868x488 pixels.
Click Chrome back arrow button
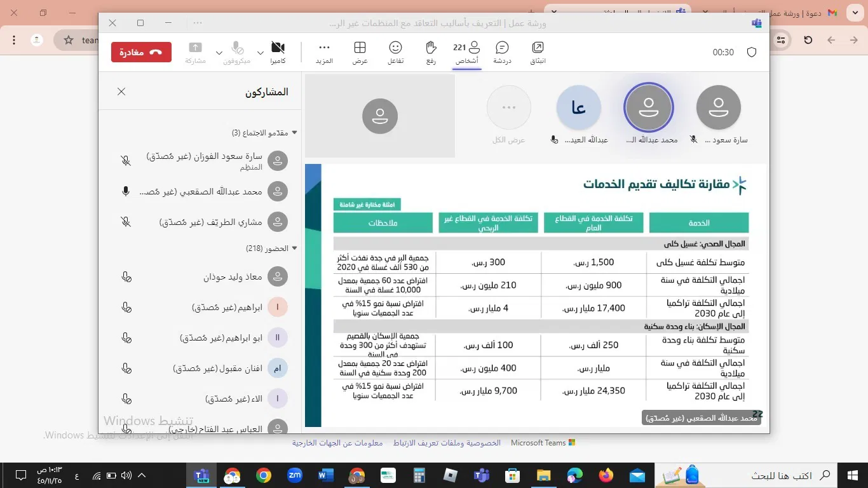855,40
